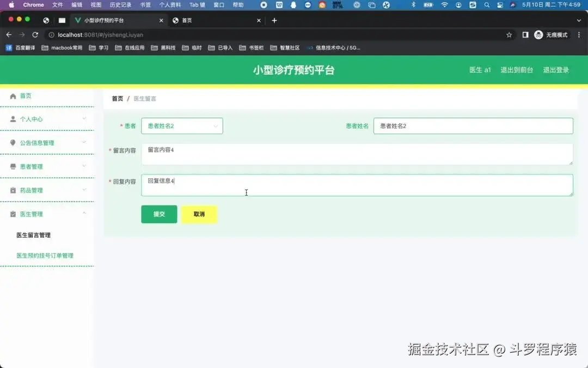Open the 百度翻译 bookmark
Viewport: 588px width, 368px height.
point(20,47)
